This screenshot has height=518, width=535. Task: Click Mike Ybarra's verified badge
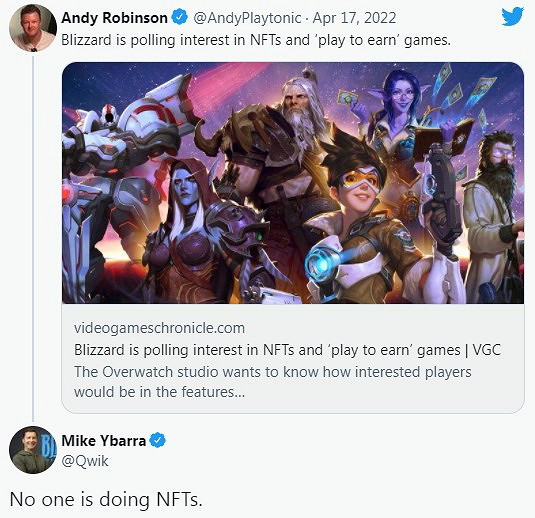tap(157, 440)
